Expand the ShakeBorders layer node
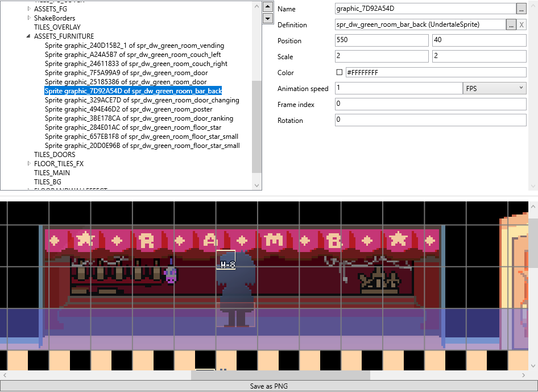The image size is (538, 392). tap(29, 18)
